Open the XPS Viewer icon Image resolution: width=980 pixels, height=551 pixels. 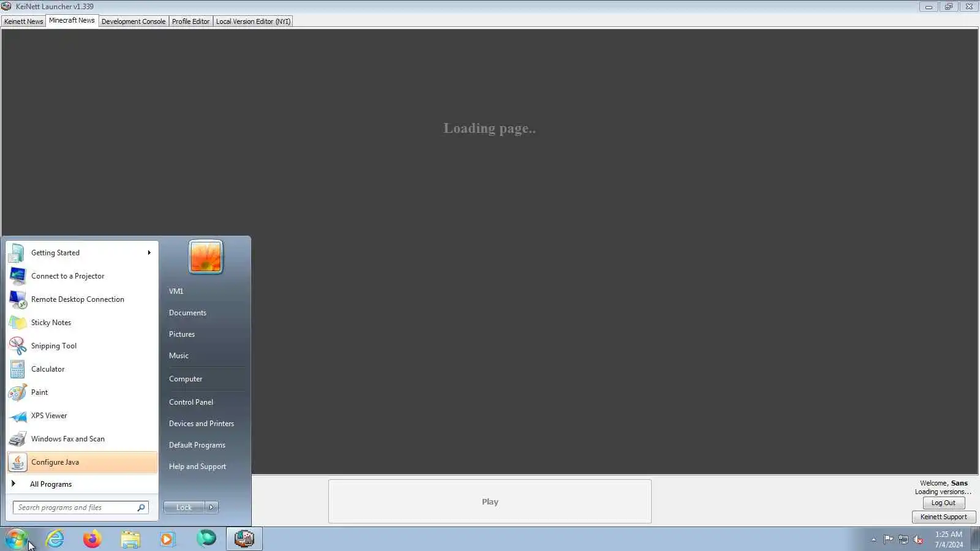(17, 416)
